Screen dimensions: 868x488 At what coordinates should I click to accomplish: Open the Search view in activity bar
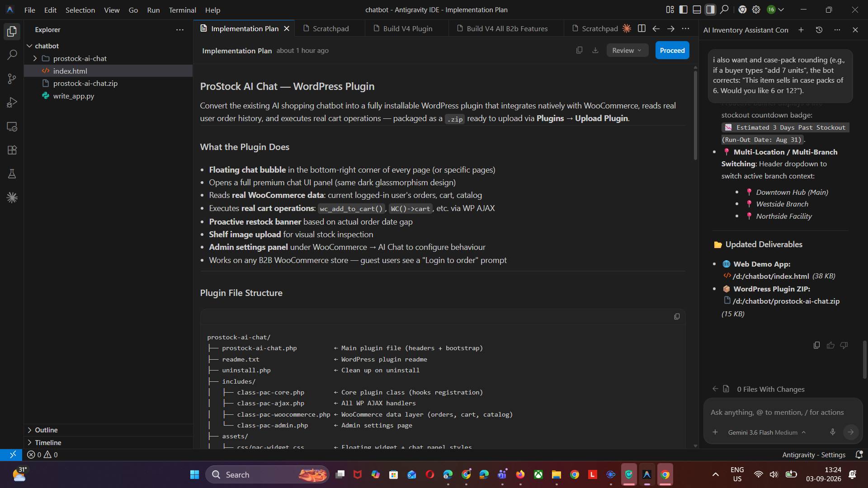pyautogui.click(x=12, y=55)
